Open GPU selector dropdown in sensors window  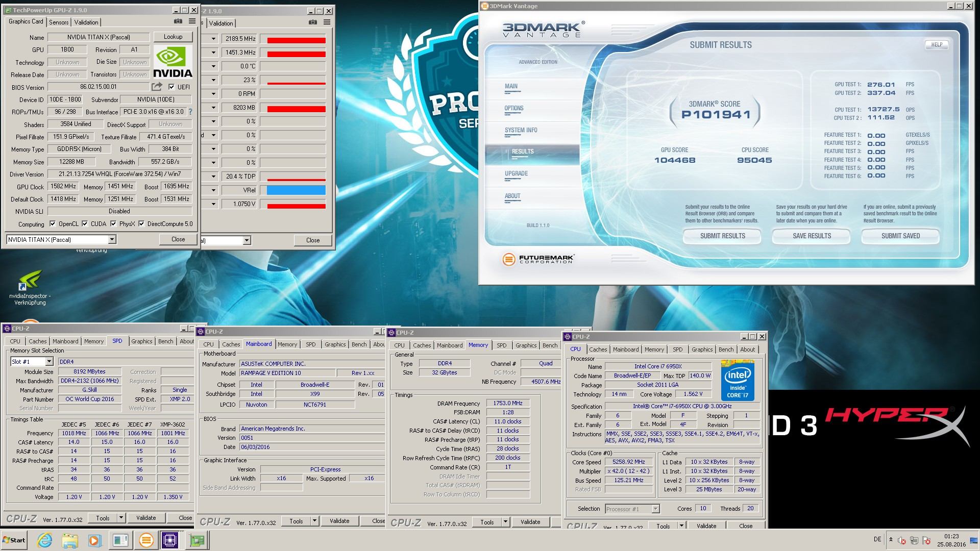coord(247,240)
